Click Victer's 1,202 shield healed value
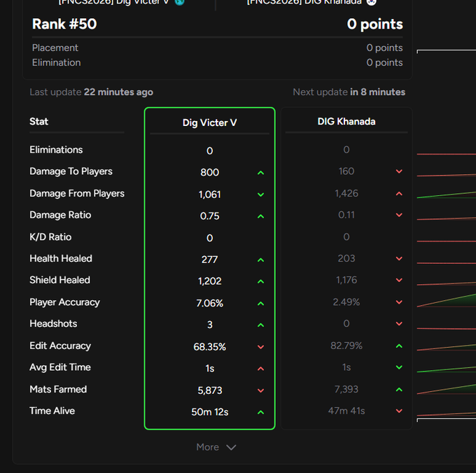 pyautogui.click(x=209, y=281)
